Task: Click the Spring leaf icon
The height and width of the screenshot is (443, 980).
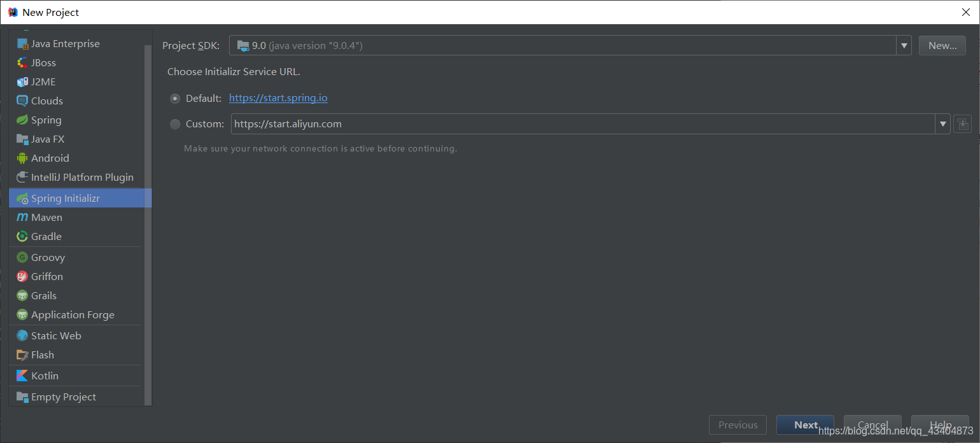Action: (x=22, y=120)
